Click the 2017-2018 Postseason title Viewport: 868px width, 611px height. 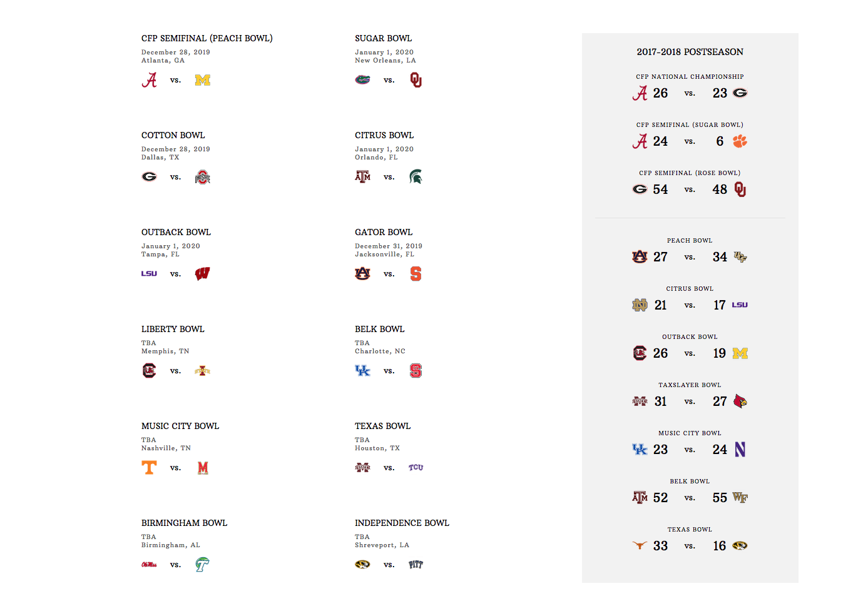click(x=690, y=52)
